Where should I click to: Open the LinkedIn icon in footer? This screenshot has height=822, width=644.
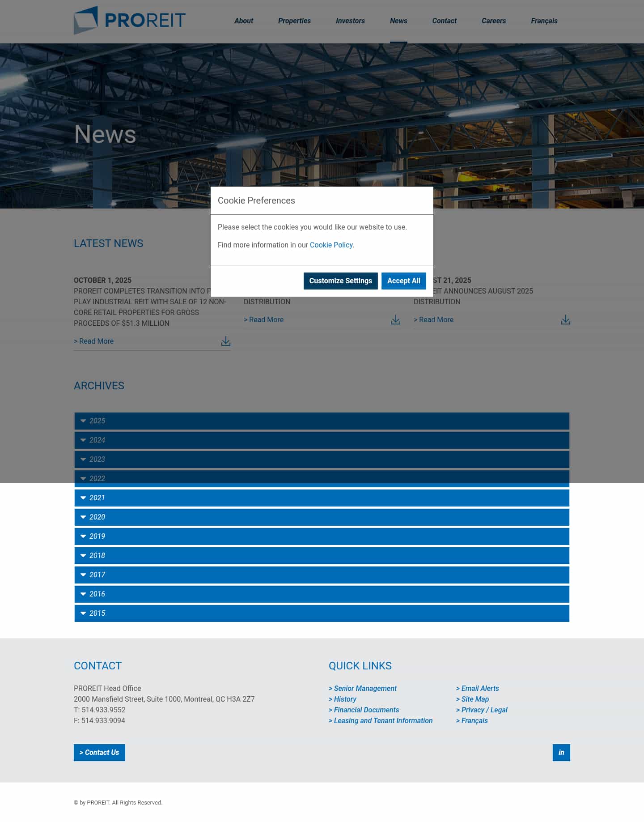click(x=561, y=753)
